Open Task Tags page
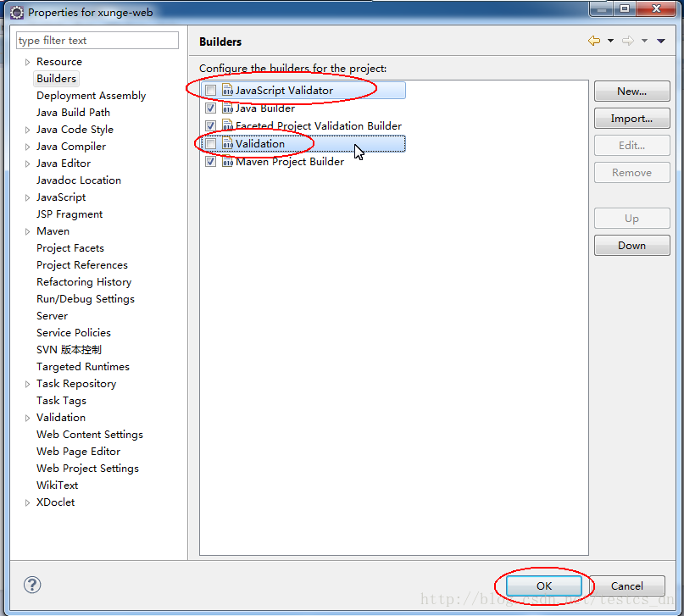The height and width of the screenshot is (616, 684). click(61, 401)
